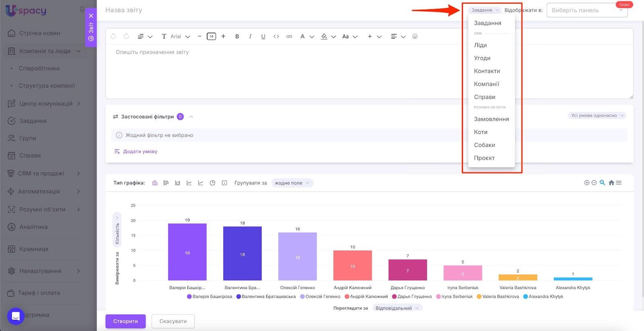Click the 'Створити' button
The width and height of the screenshot is (644, 331).
point(126,321)
